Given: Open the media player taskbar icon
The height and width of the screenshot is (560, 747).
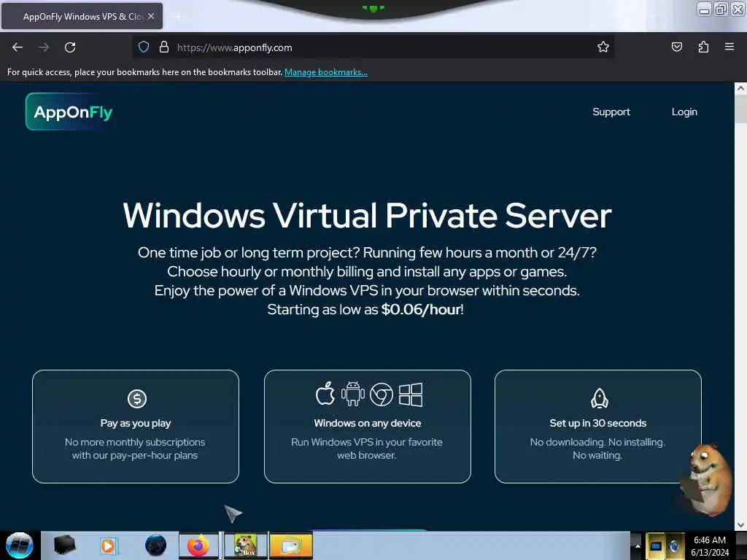Looking at the screenshot, I should (x=108, y=545).
